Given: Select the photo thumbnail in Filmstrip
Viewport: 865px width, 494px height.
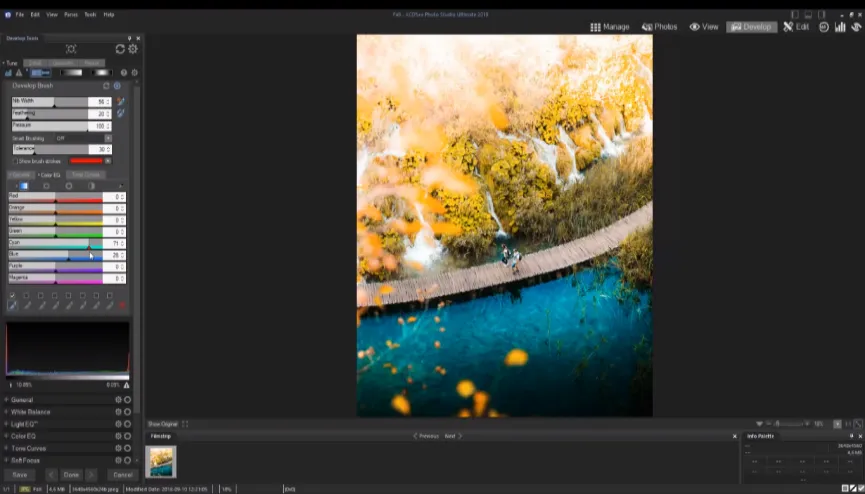Looking at the screenshot, I should (x=160, y=461).
